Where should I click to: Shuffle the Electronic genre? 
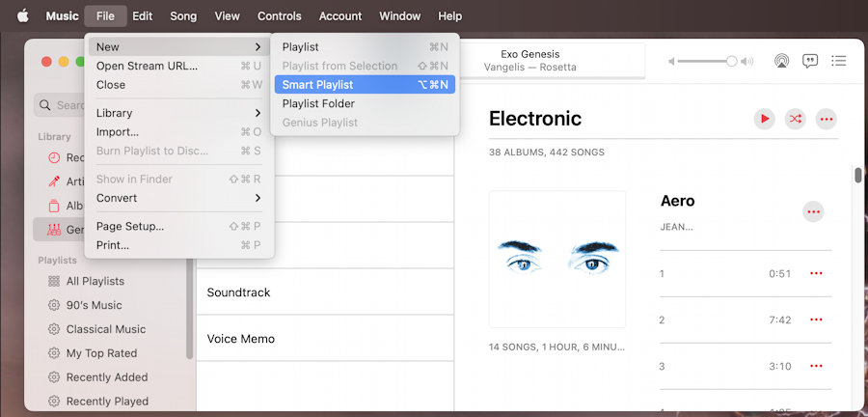[x=796, y=119]
